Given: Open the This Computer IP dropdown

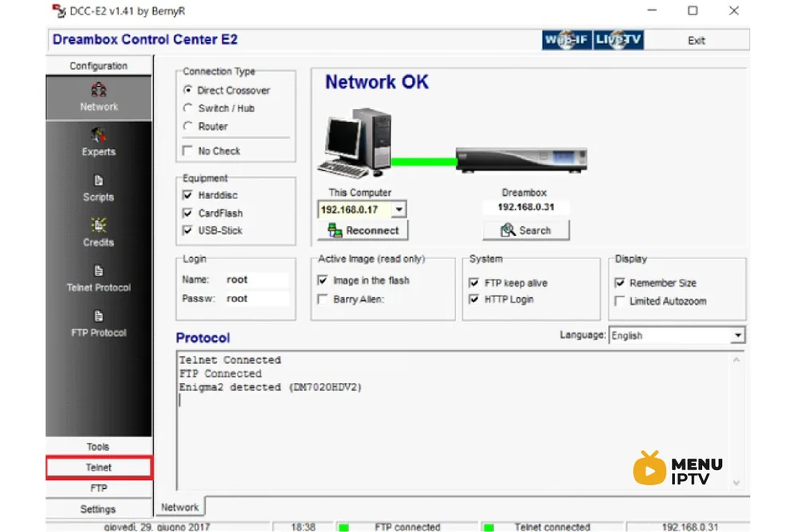Looking at the screenshot, I should click(x=399, y=209).
